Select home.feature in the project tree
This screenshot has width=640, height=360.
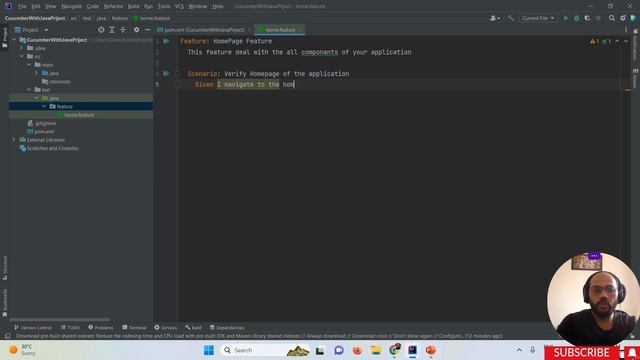79,115
